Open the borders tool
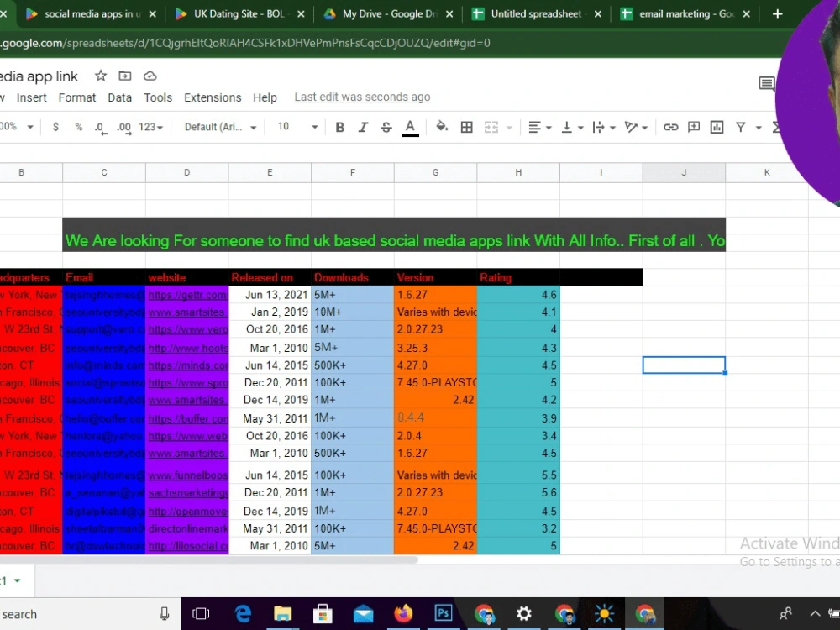Viewport: 840px width, 630px height. pos(466,127)
